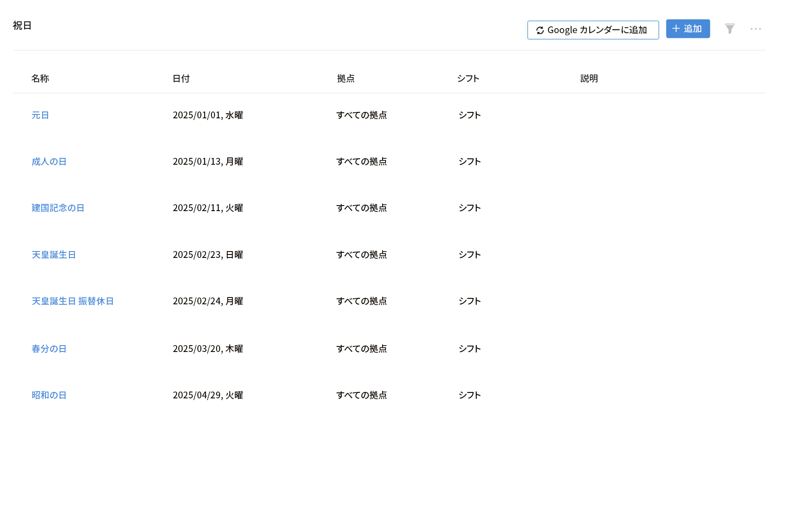Select the 建国記念の日 holiday link

[58, 208]
